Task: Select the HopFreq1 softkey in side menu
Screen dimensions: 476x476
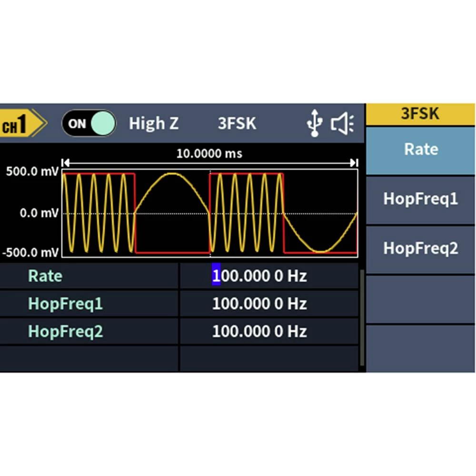Action: 421,199
